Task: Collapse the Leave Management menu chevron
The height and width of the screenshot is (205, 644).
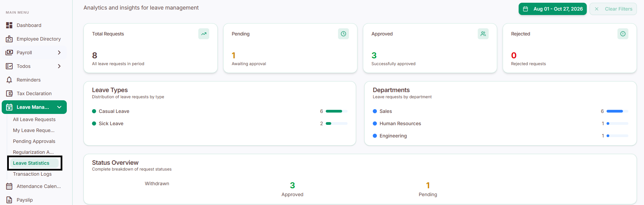Action: tap(59, 107)
